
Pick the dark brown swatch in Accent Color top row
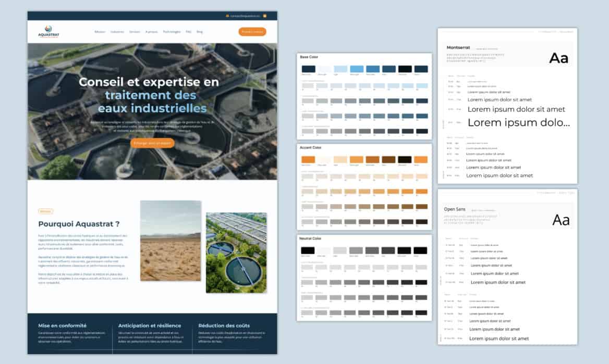pyautogui.click(x=388, y=159)
